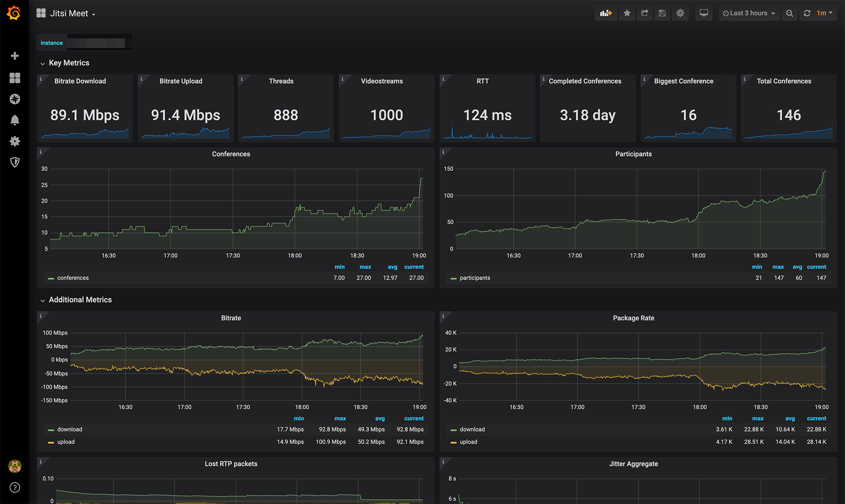Screen dimensions: 845x504
Task: Open the Bitrate Upload panel title menu
Action: point(181,81)
